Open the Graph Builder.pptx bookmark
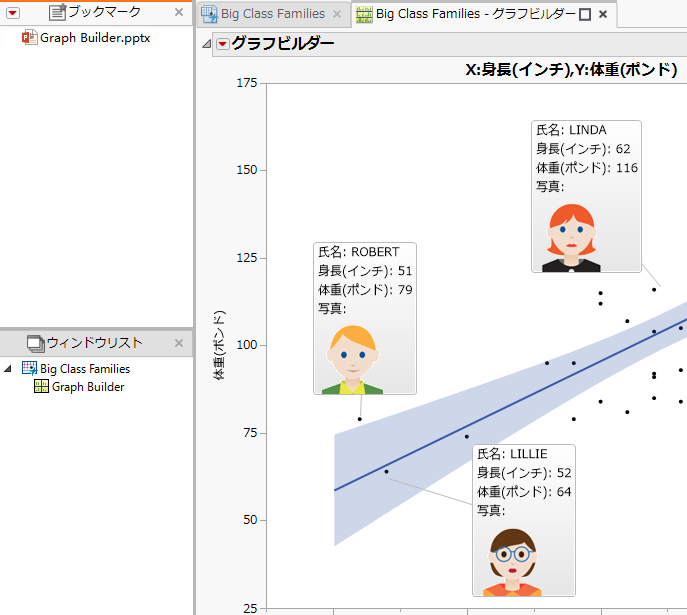The image size is (687, 615). (x=95, y=38)
